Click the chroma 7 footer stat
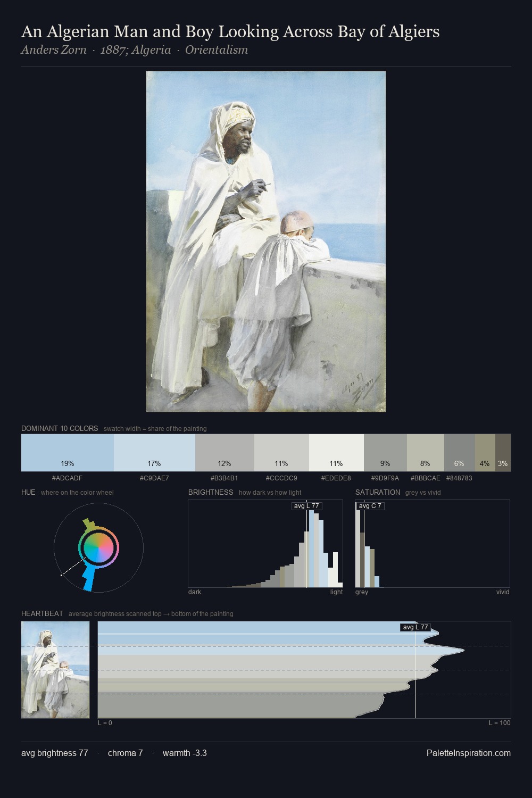532x798 pixels. (125, 753)
